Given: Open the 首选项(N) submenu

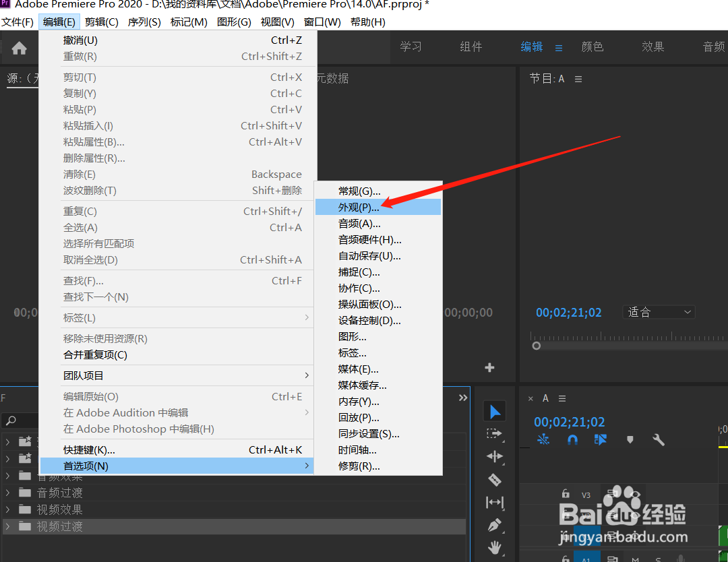Looking at the screenshot, I should 177,466.
